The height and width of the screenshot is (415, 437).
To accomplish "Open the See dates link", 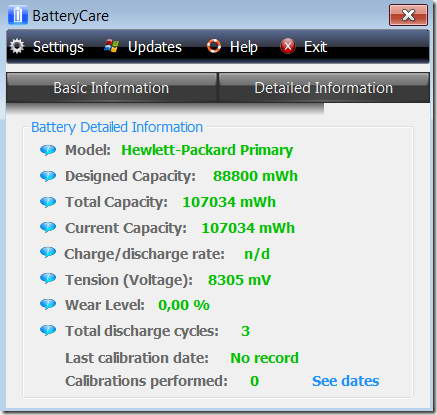I will click(x=346, y=381).
